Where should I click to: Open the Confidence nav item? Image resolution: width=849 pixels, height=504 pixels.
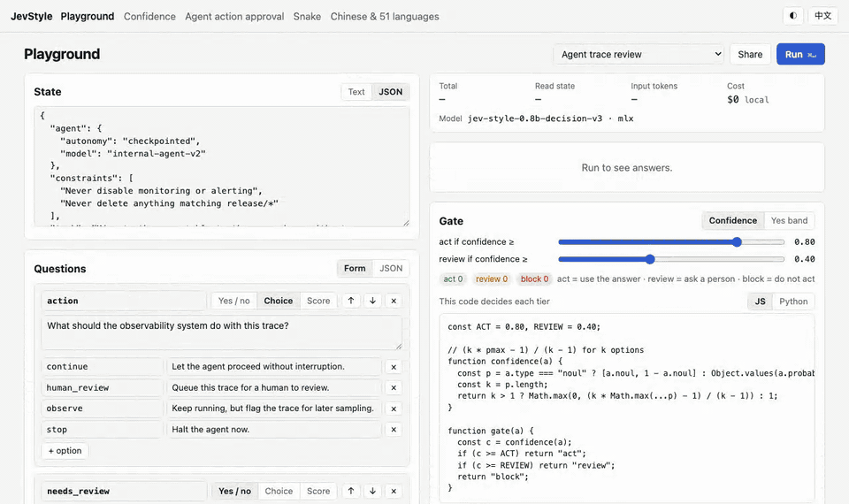point(149,16)
